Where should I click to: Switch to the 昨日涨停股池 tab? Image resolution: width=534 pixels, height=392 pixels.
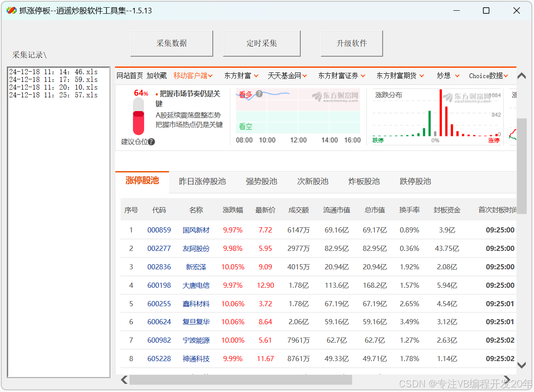202,181
